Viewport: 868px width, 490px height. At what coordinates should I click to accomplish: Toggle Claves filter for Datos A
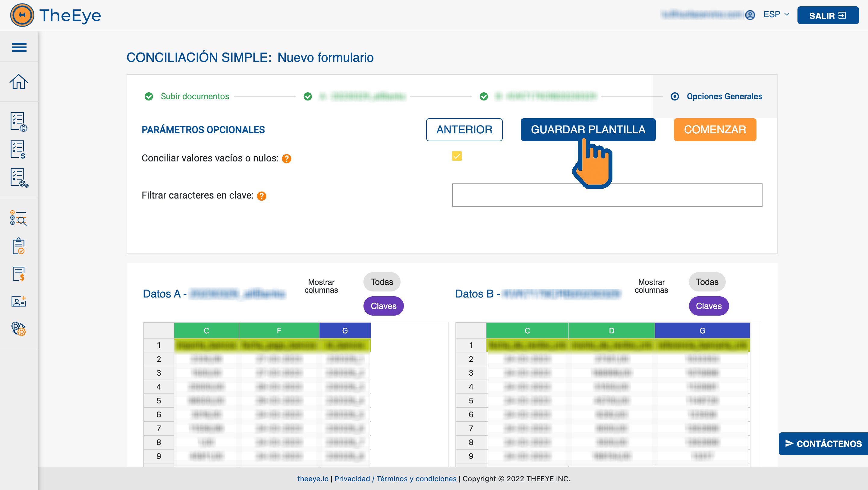383,306
